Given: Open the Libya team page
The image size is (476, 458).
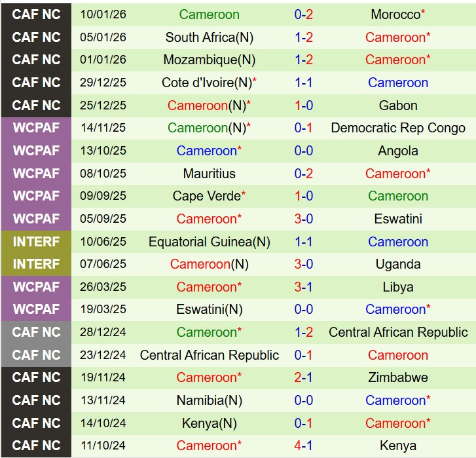Looking at the screenshot, I should 397,287.
